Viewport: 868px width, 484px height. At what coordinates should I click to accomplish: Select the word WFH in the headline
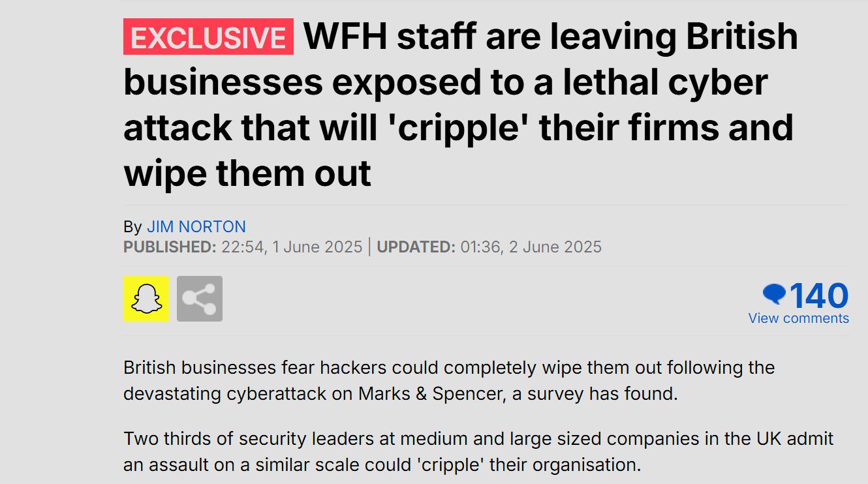(346, 37)
